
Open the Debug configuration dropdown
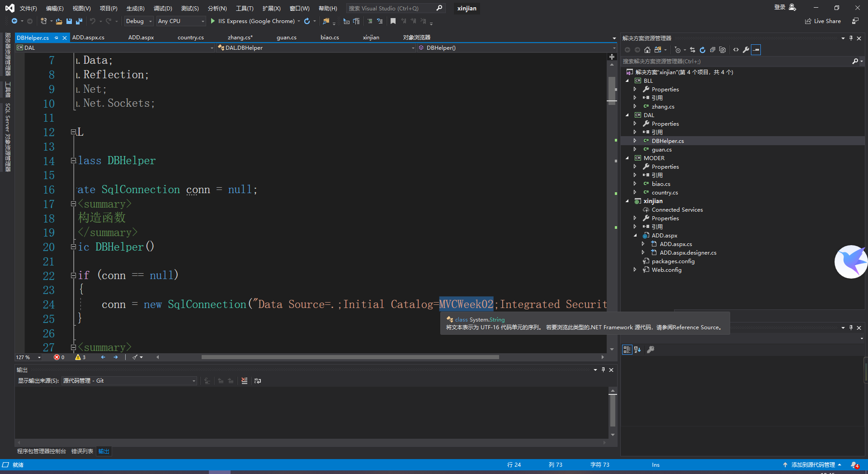pyautogui.click(x=139, y=21)
